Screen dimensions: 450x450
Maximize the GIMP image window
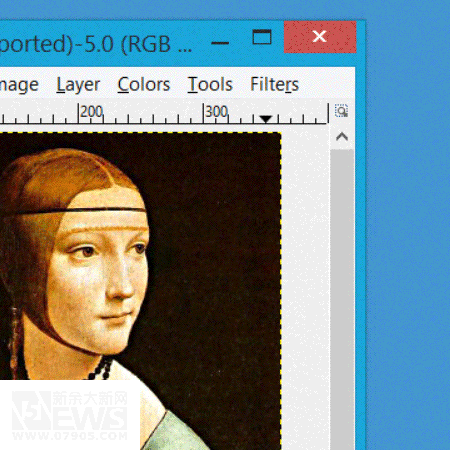coord(262,37)
